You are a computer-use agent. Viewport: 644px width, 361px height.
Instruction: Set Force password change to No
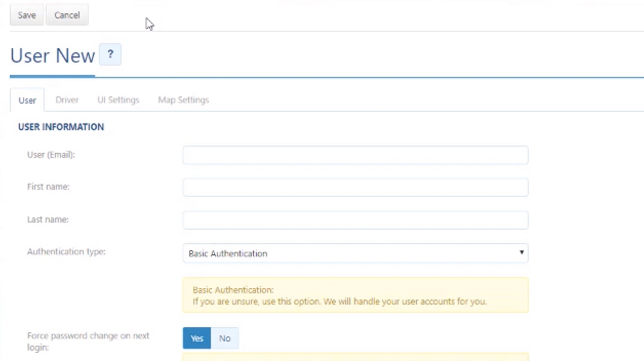click(x=224, y=338)
